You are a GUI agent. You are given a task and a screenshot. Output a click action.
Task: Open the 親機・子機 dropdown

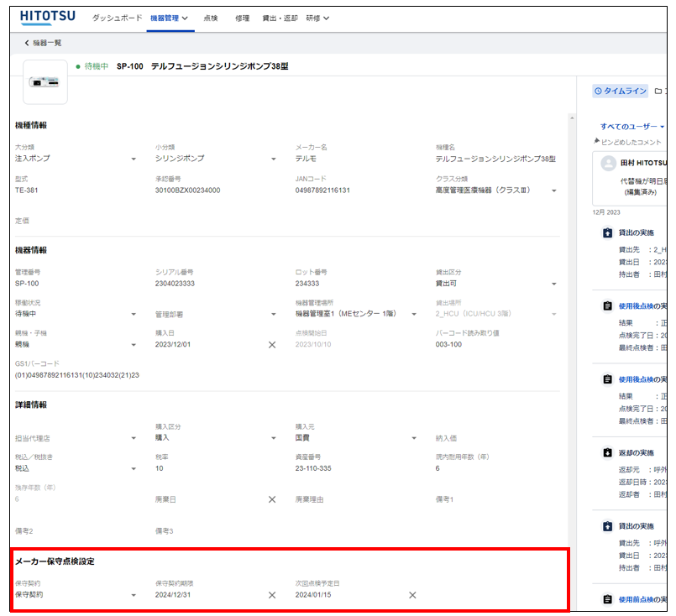76,345
